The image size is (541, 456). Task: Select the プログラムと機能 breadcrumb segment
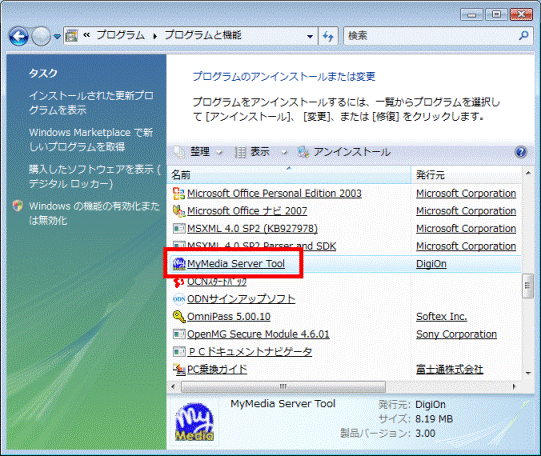click(x=203, y=35)
